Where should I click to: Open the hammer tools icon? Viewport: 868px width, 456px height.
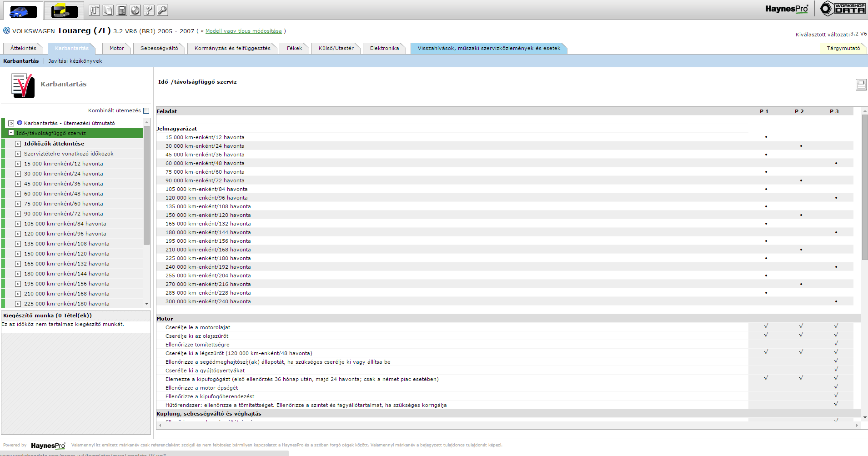94,10
